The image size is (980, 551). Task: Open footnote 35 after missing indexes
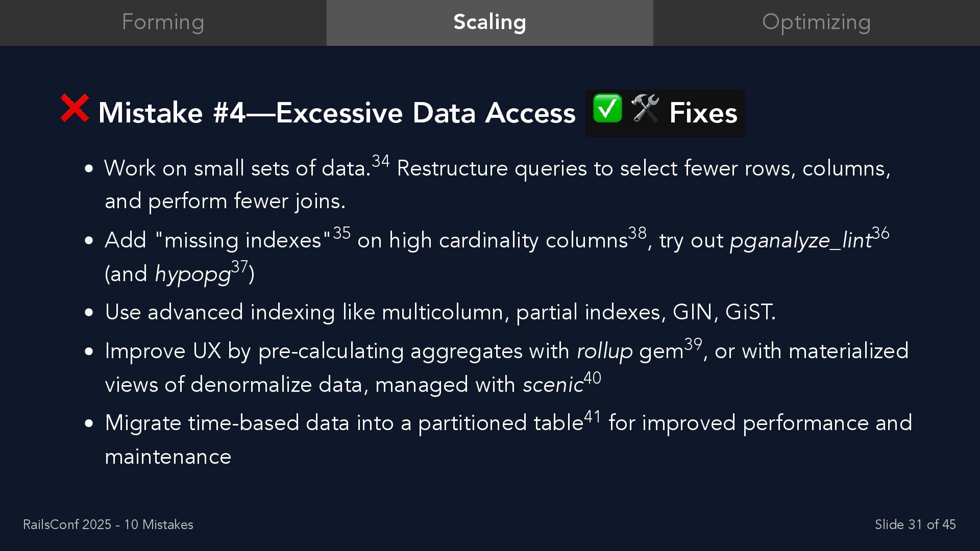[x=341, y=233]
